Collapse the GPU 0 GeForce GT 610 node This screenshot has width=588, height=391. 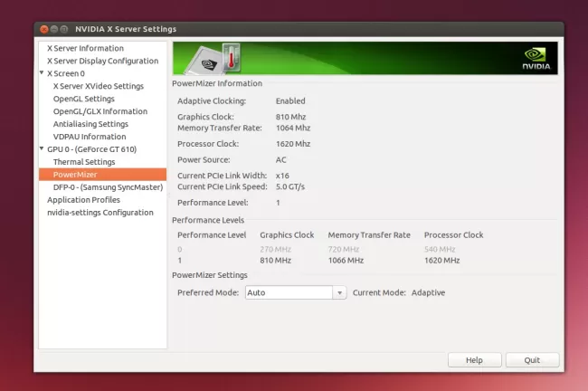[x=42, y=149]
